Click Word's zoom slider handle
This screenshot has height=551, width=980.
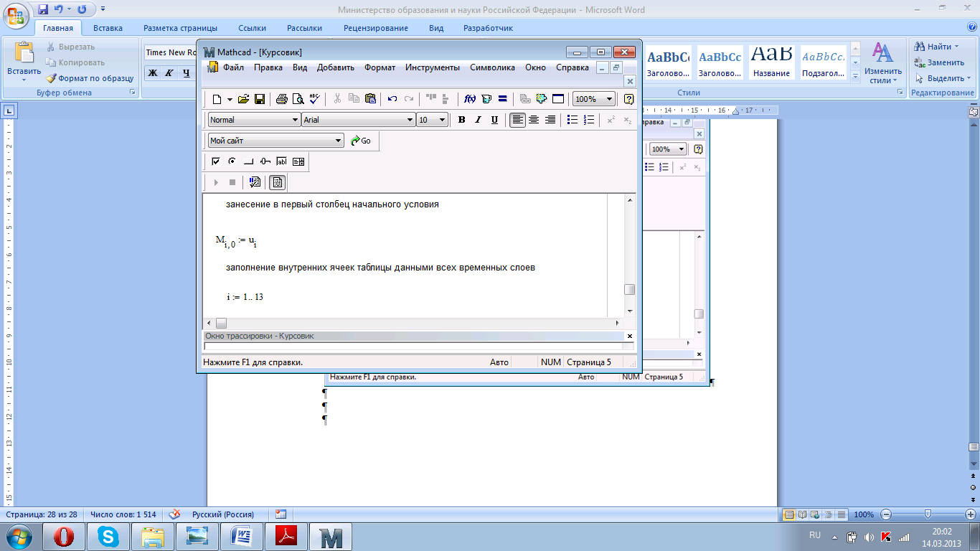pos(928,514)
